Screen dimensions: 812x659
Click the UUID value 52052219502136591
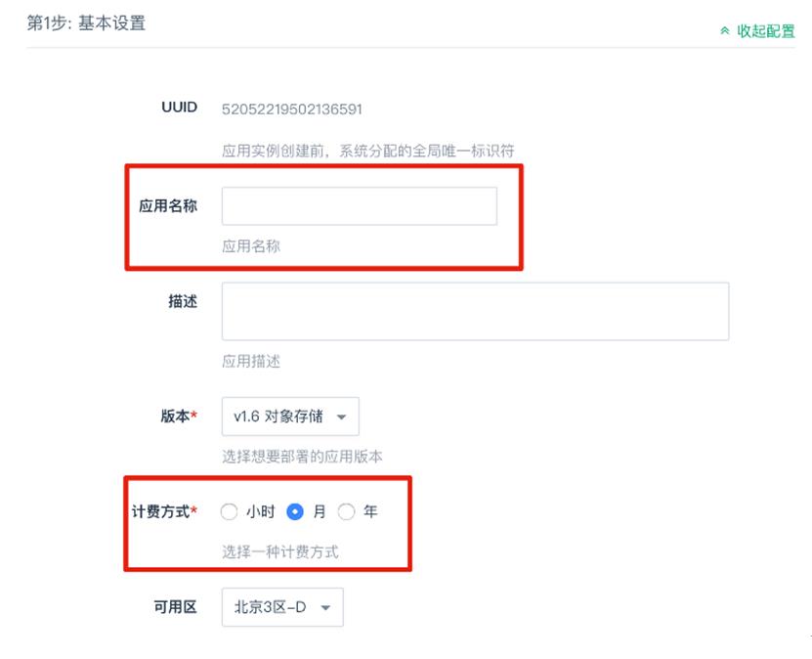point(292,110)
